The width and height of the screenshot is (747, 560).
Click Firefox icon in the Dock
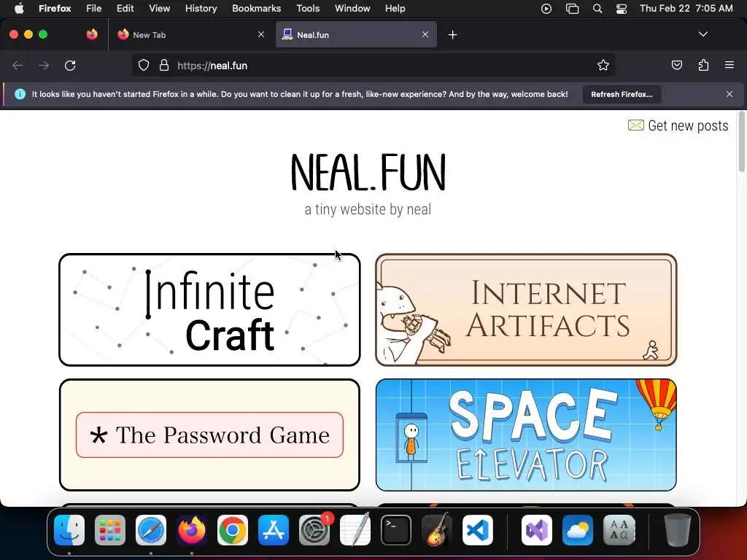(192, 530)
